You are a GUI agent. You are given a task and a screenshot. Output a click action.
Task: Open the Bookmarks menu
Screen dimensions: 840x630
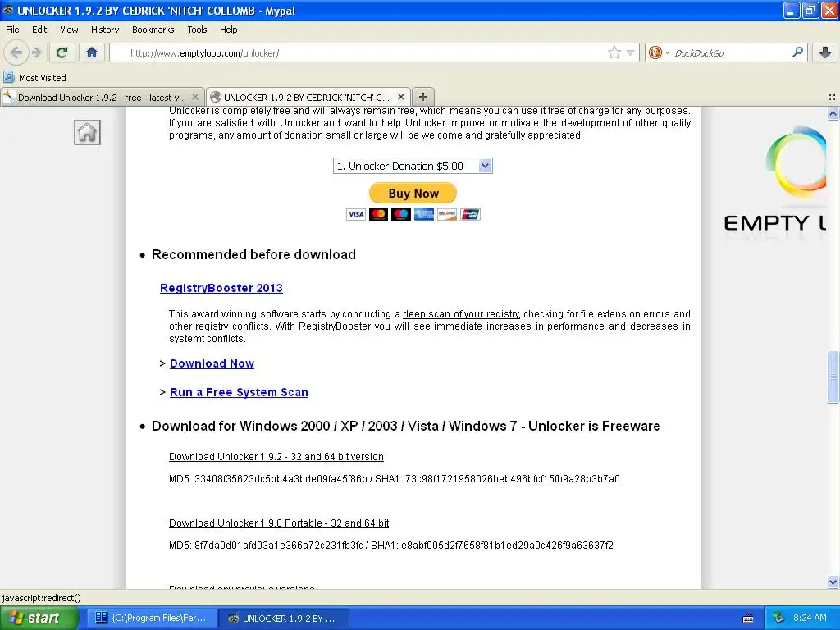(153, 30)
